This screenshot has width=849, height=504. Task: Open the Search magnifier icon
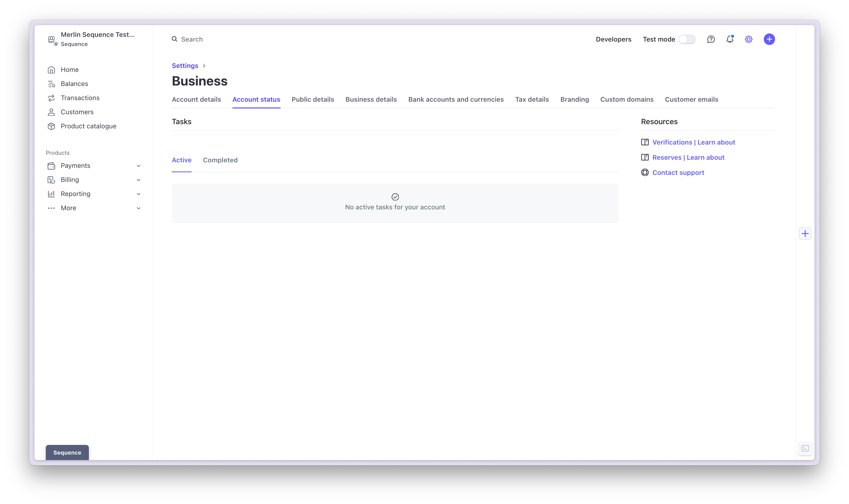pyautogui.click(x=175, y=39)
